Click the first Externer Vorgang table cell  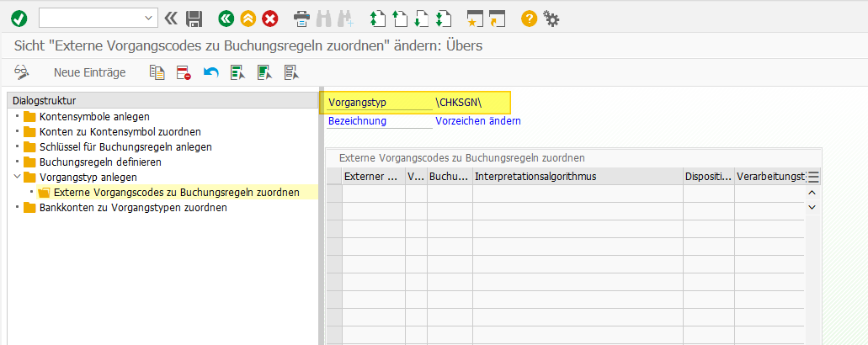pos(373,194)
